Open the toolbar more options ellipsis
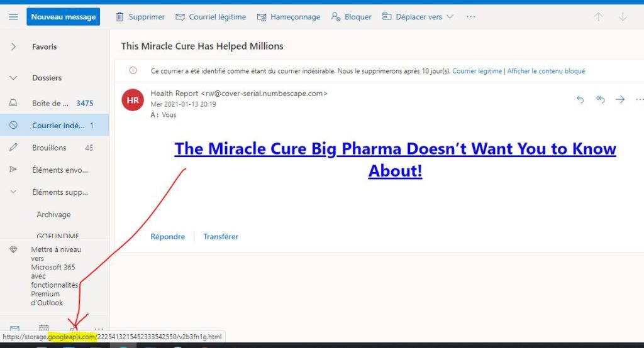 pyautogui.click(x=470, y=17)
